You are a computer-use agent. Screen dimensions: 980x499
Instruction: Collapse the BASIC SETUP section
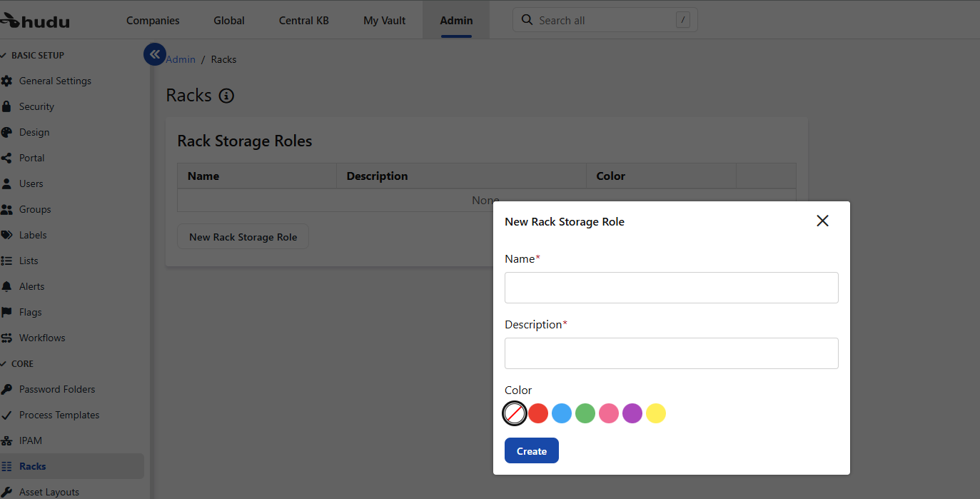(33, 55)
